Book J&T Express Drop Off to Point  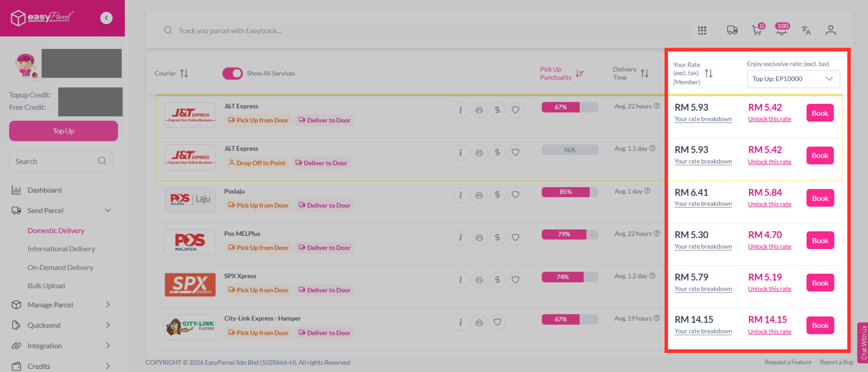820,156
